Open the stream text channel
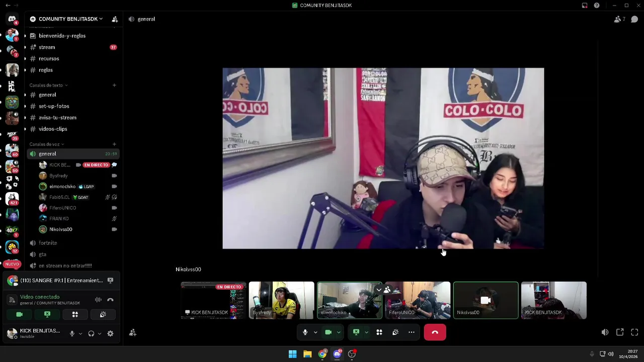Viewport: 644px width, 362px height. [x=73, y=47]
